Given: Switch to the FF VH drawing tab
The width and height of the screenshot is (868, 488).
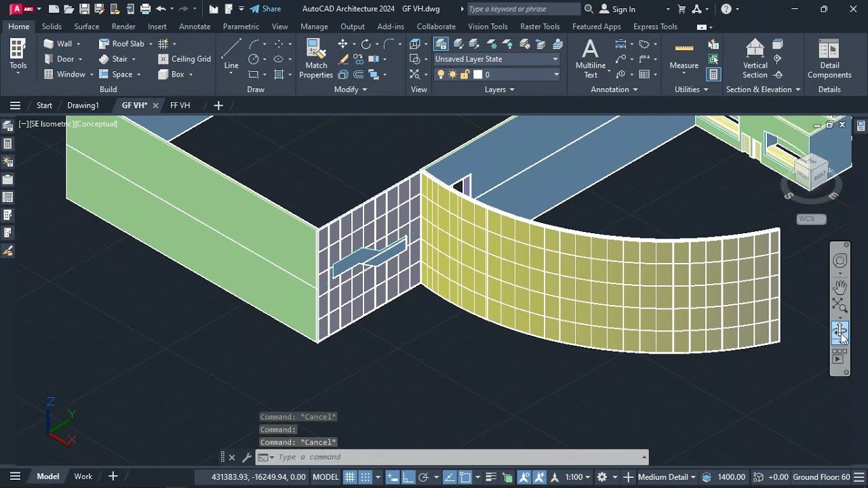Looking at the screenshot, I should pos(180,105).
